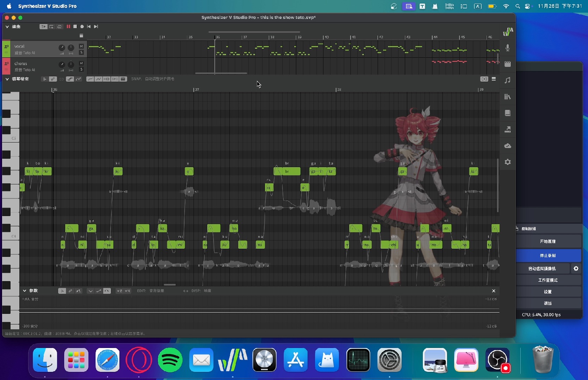This screenshot has height=380, width=588.
Task: Click the 工作室模式 button in OBS window
Action: pyautogui.click(x=549, y=280)
